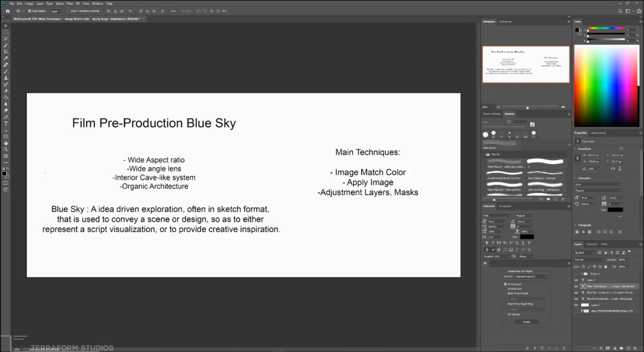Enable the Auto-Select checkbox
644x352 pixels.
30,11
